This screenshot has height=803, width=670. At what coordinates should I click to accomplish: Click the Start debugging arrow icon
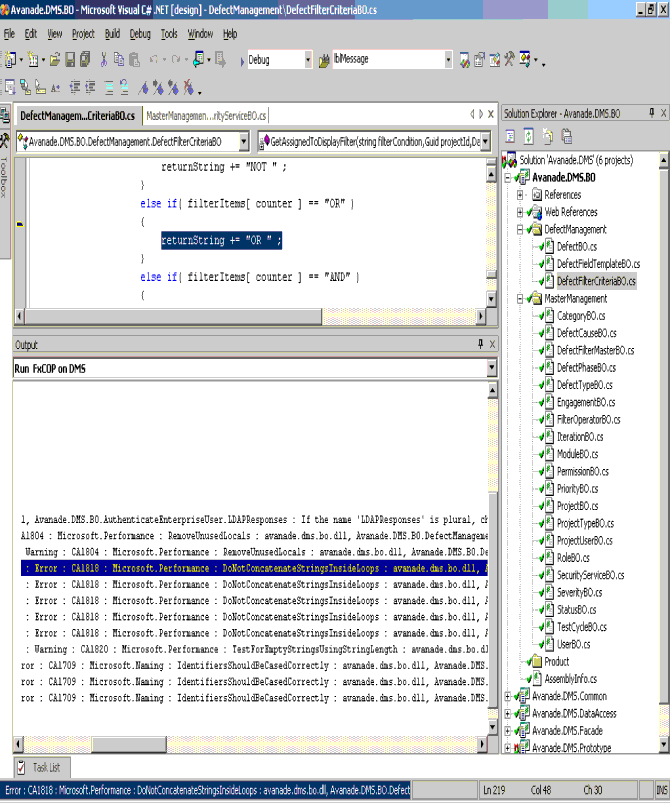tap(242, 61)
